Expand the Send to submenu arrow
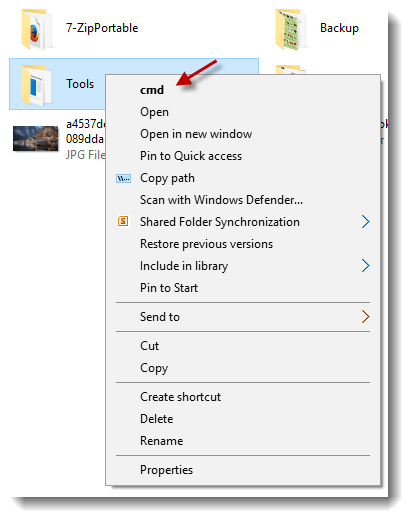Screen dimensions: 413x522 point(365,317)
